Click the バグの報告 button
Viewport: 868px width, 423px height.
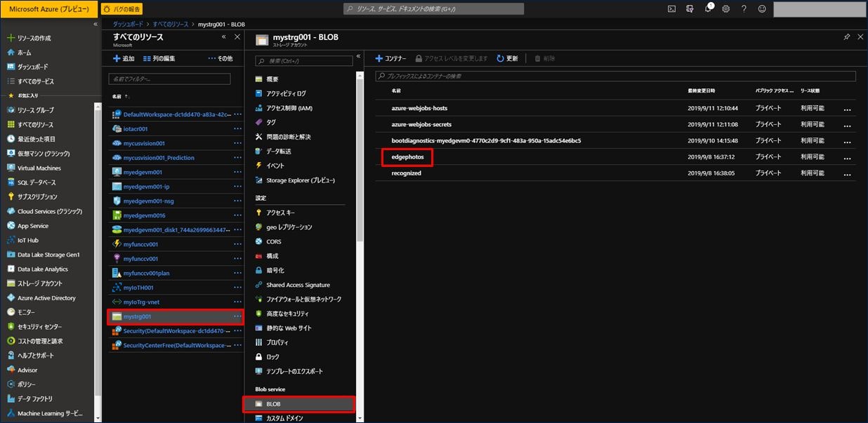[x=121, y=9]
